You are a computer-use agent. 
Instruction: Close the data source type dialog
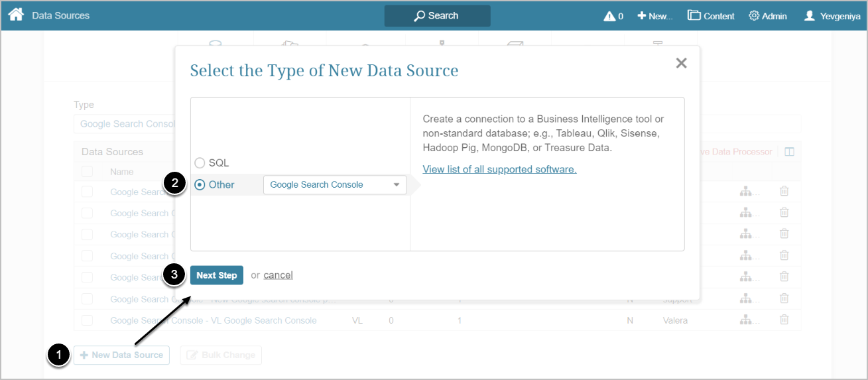[x=681, y=64]
